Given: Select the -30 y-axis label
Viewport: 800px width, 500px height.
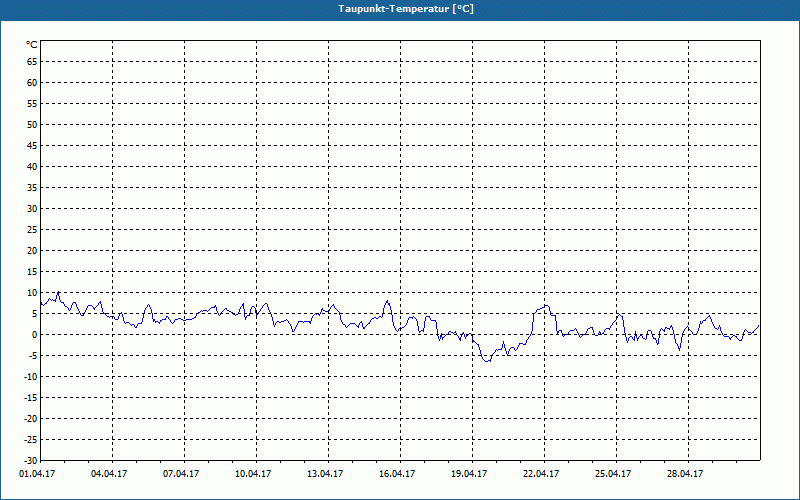Looking at the screenshot, I should [x=31, y=460].
